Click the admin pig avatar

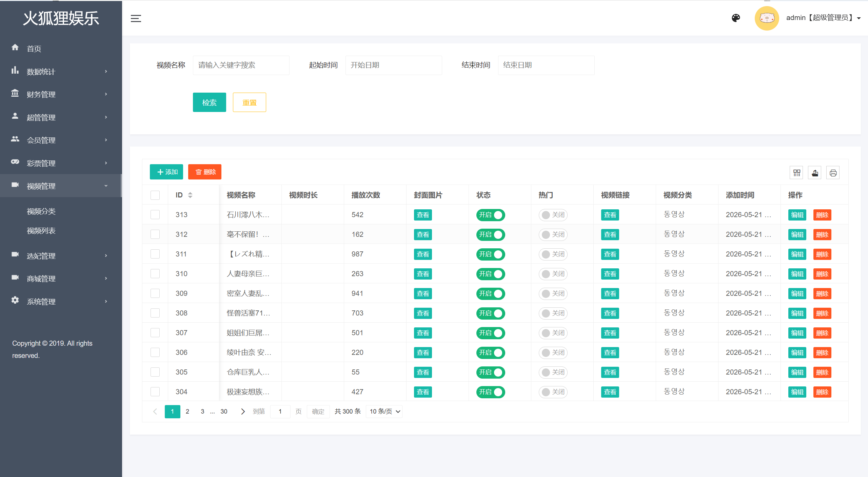(767, 18)
